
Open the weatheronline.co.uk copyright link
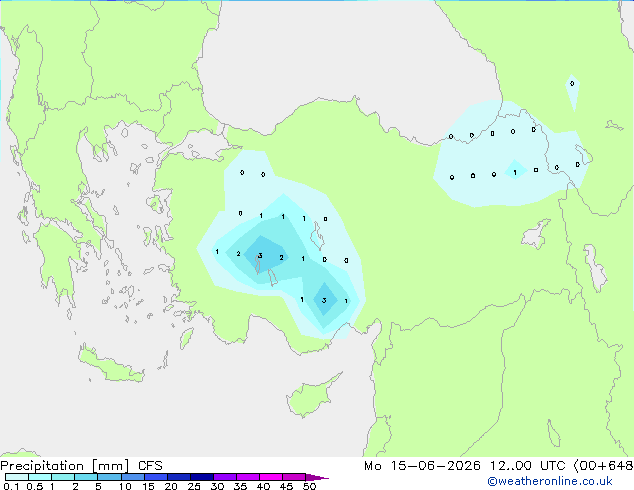point(550,481)
